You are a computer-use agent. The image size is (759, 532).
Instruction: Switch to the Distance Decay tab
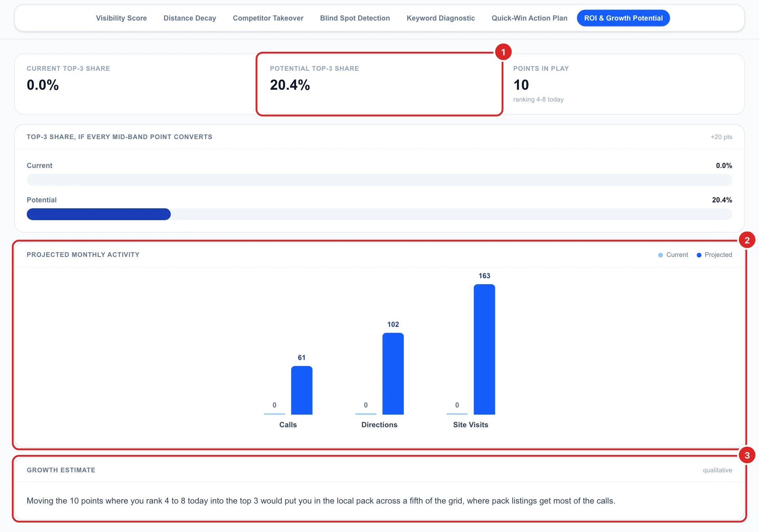pos(190,18)
